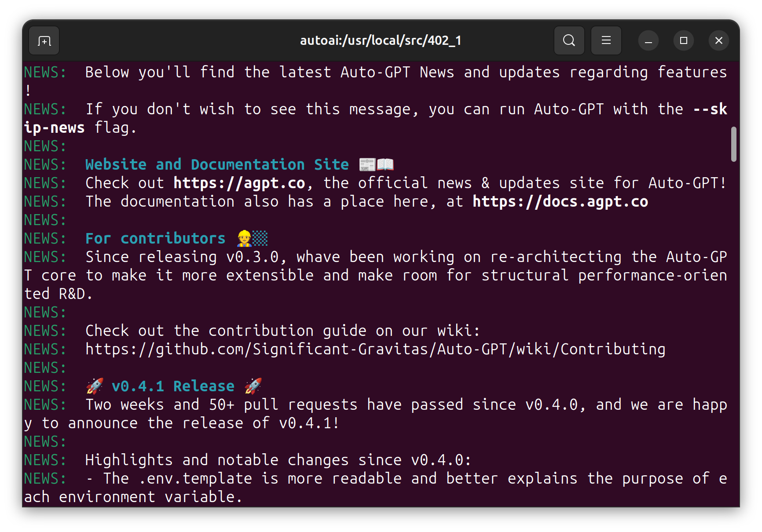Click the newspaper emoji after Documentation Site
This screenshot has width=762, height=532.
(x=367, y=164)
